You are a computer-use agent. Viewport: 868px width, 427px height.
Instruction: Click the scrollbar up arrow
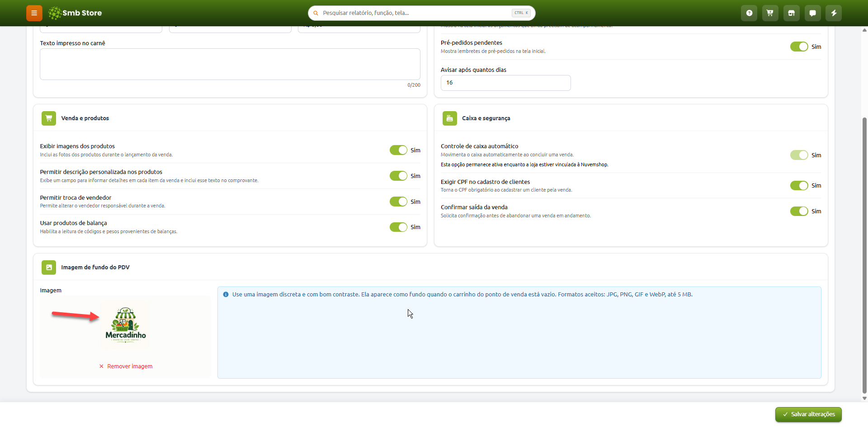[x=864, y=30]
